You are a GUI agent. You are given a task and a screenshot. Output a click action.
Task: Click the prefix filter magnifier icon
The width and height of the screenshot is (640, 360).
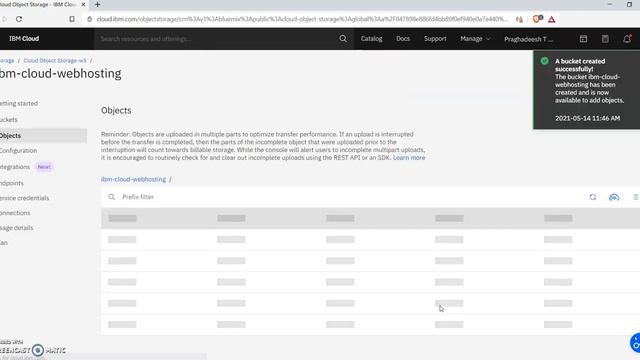pyautogui.click(x=111, y=197)
